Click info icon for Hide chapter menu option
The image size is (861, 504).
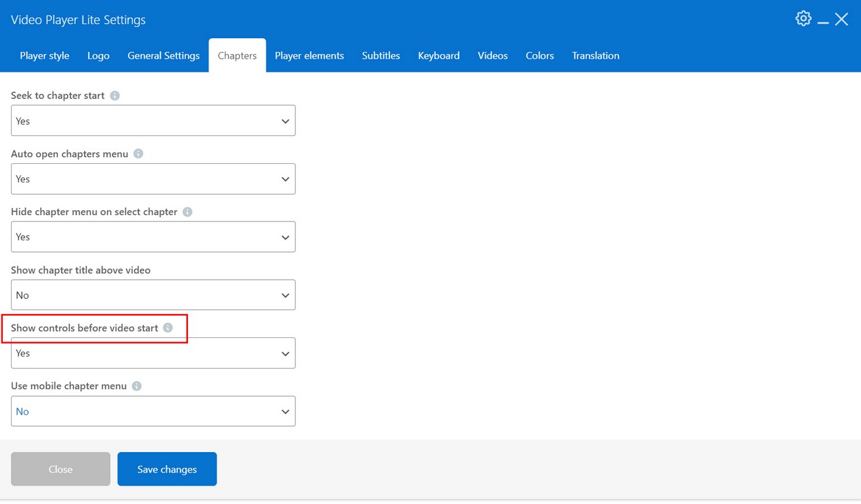pyautogui.click(x=187, y=212)
